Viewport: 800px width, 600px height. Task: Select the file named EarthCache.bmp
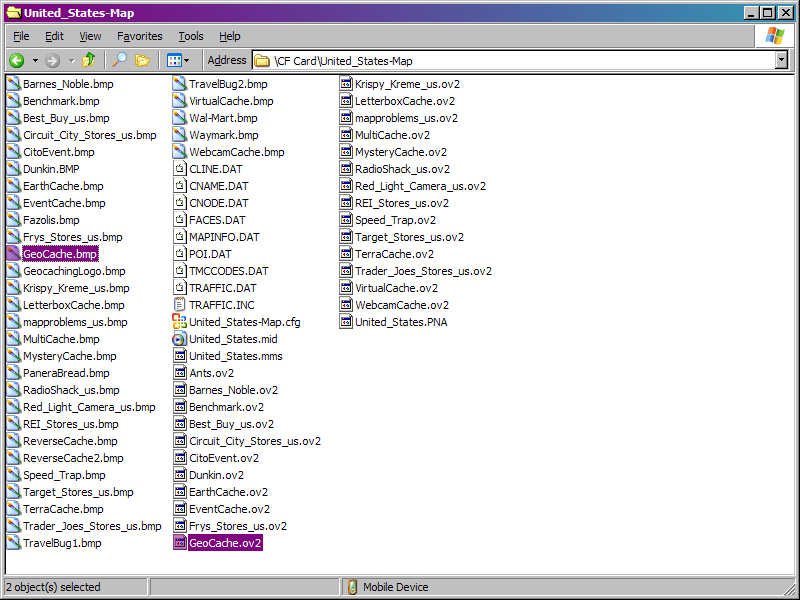click(63, 186)
